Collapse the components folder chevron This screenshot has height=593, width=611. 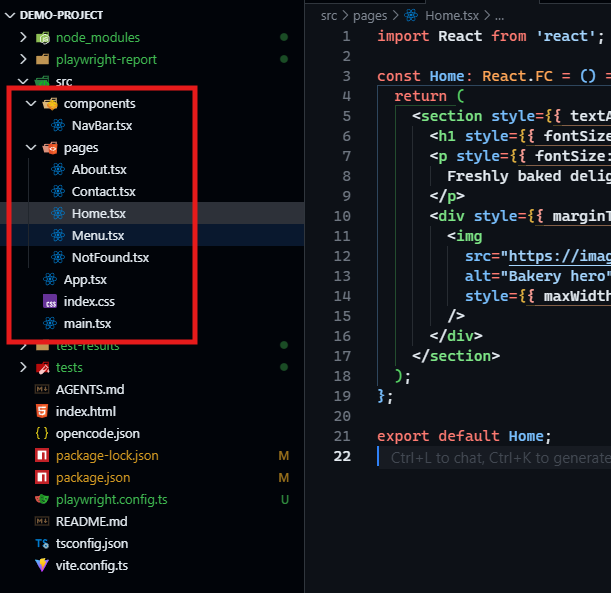[31, 103]
